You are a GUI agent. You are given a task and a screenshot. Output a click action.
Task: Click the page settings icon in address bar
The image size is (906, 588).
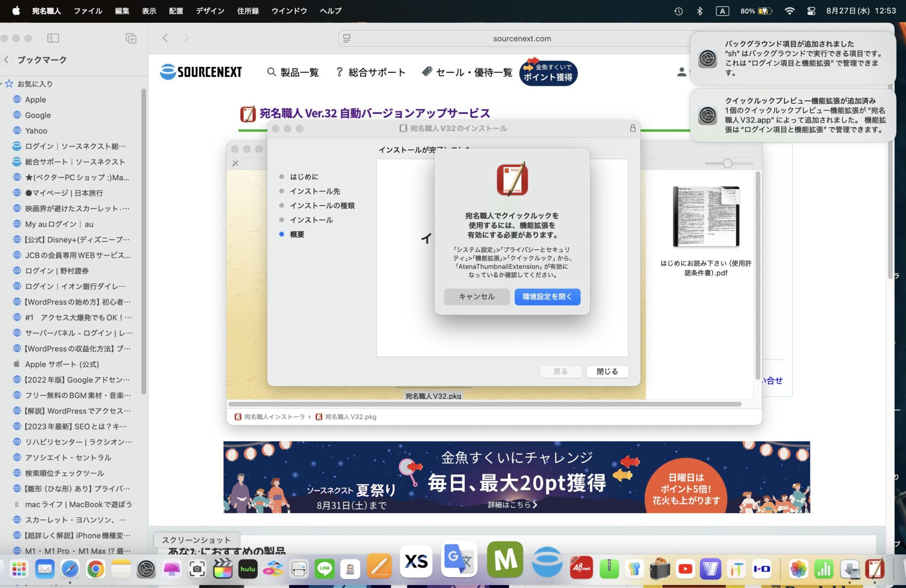click(x=347, y=39)
